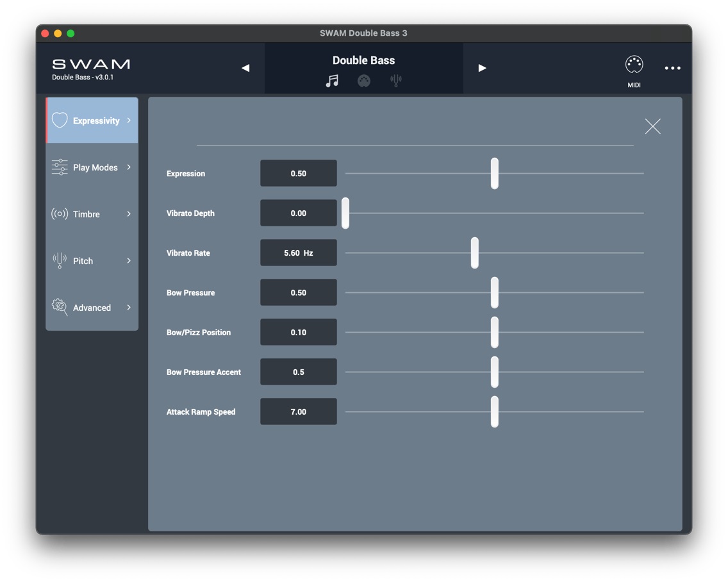Viewport: 728px width, 582px height.
Task: Click the tuning fork icon under Double Bass
Action: click(x=396, y=81)
